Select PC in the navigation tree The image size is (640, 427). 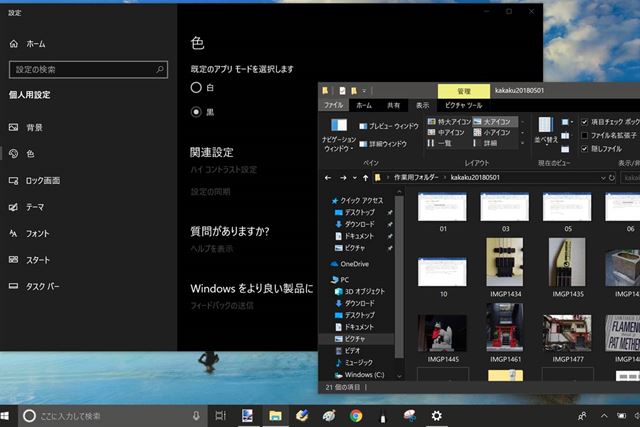pyautogui.click(x=340, y=280)
